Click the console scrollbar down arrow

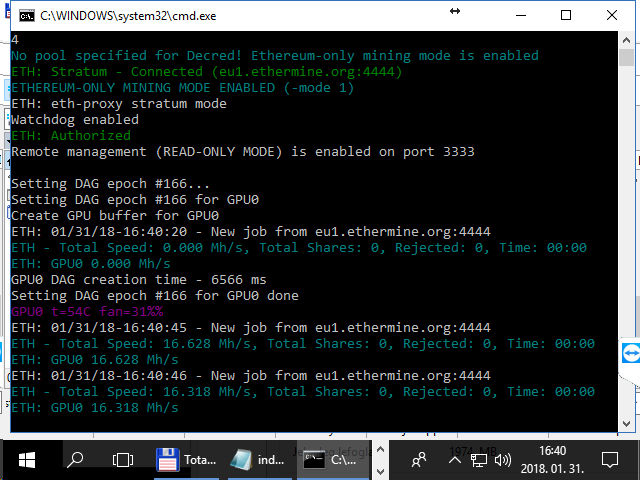(x=626, y=424)
